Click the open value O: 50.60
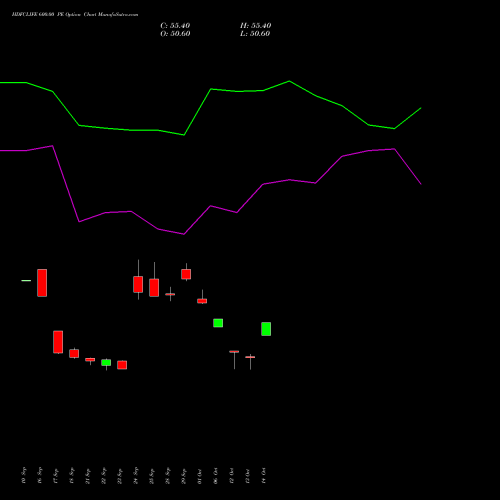 click(175, 34)
